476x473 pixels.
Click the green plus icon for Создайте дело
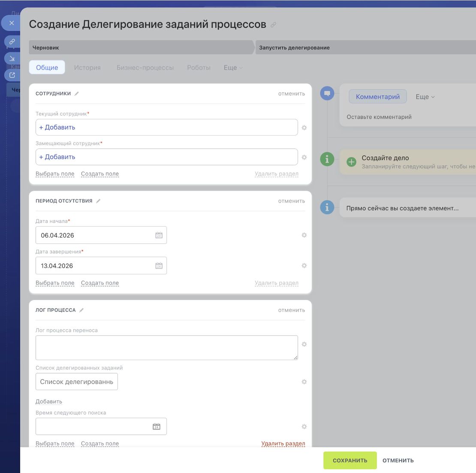click(351, 162)
